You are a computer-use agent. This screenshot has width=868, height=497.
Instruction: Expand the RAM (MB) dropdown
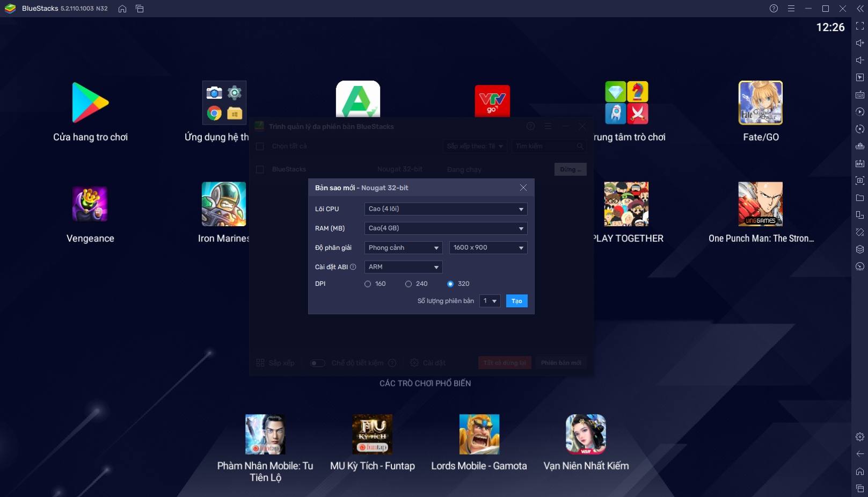(x=446, y=228)
